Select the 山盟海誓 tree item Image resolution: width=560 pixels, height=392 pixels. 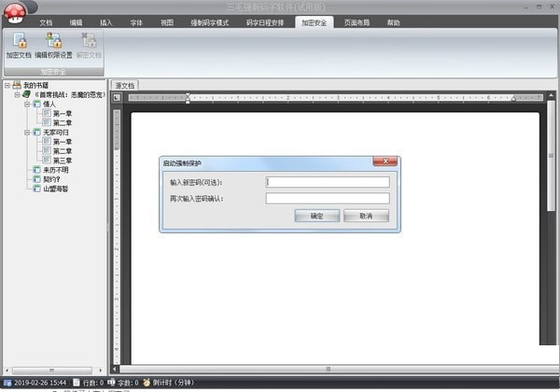(x=56, y=189)
